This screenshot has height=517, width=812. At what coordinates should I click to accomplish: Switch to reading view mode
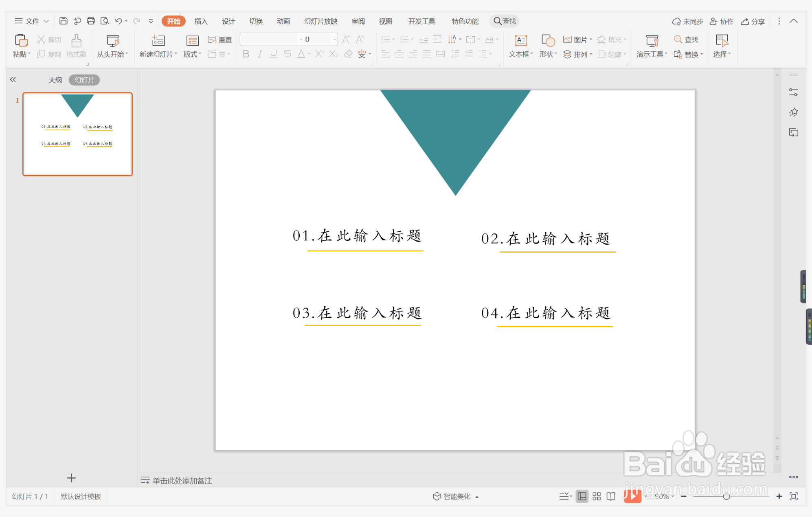tap(611, 496)
